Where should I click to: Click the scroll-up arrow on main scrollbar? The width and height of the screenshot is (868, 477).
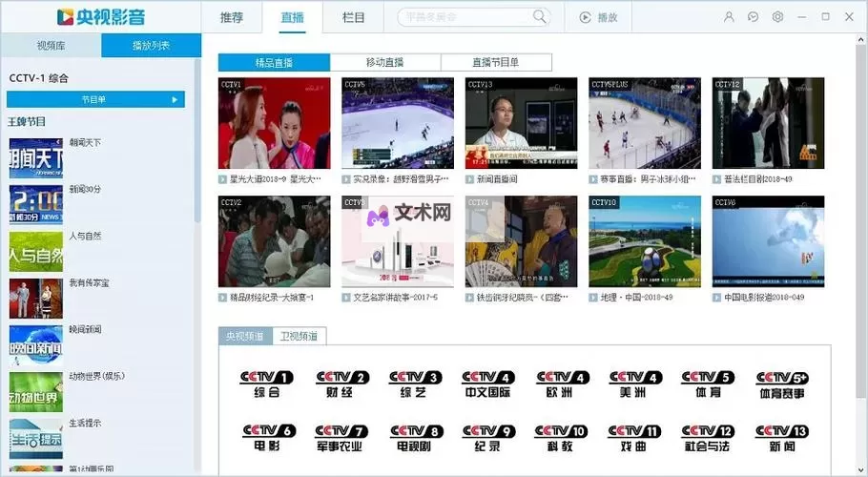pos(860,40)
